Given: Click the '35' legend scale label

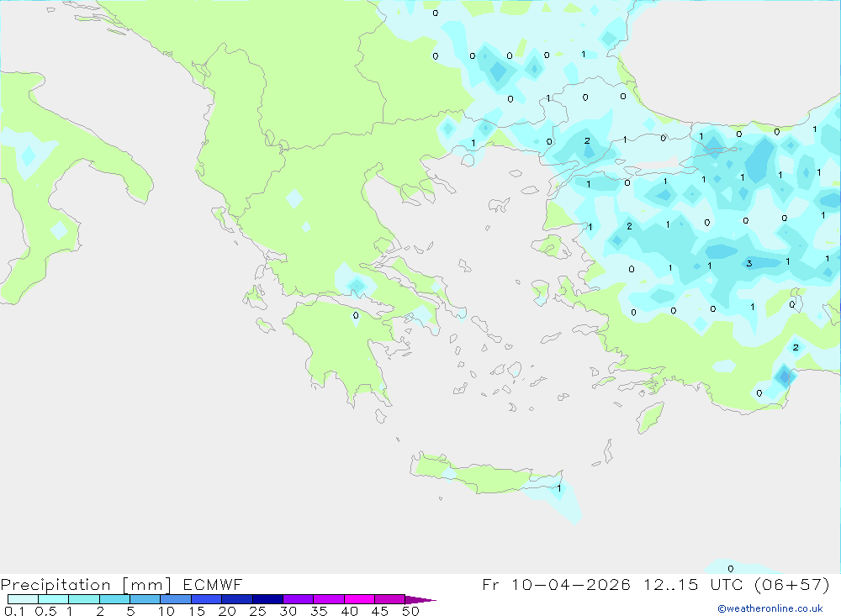Looking at the screenshot, I should [319, 611].
